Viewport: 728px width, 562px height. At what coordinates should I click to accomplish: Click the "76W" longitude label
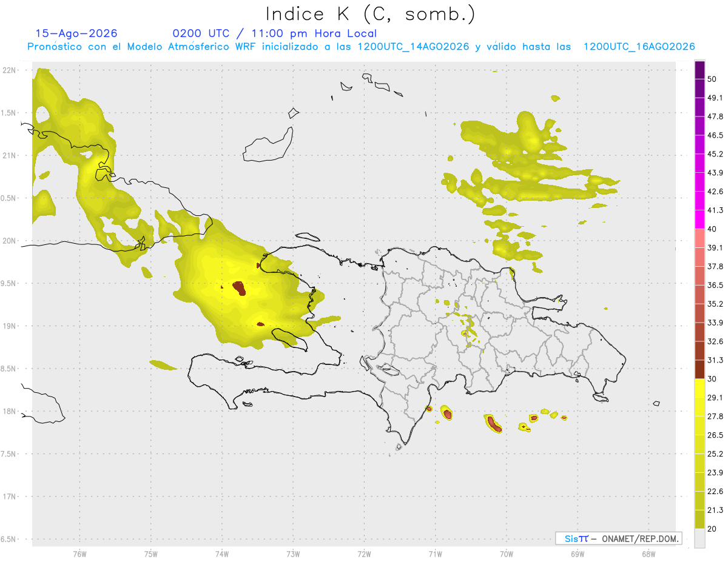pos(79,554)
